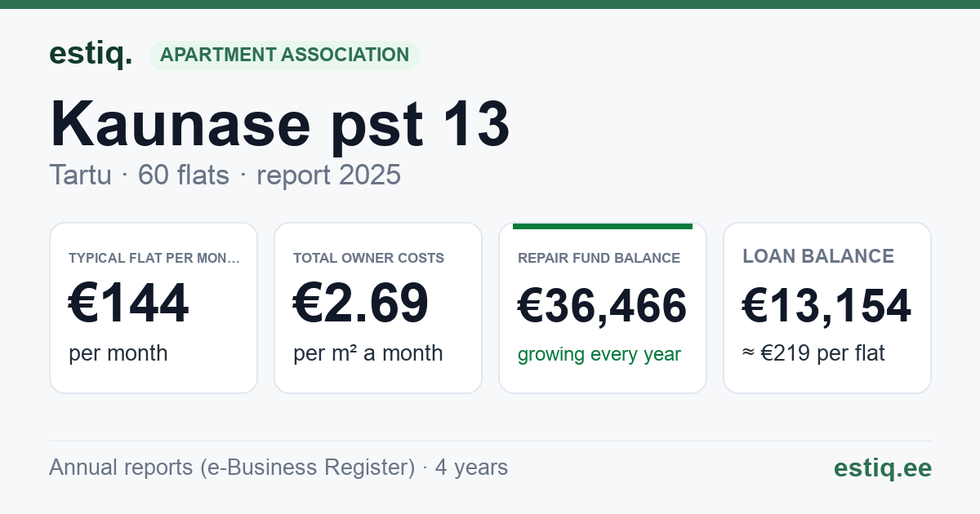The width and height of the screenshot is (980, 514).
Task: Click the €144 value
Action: point(128,304)
